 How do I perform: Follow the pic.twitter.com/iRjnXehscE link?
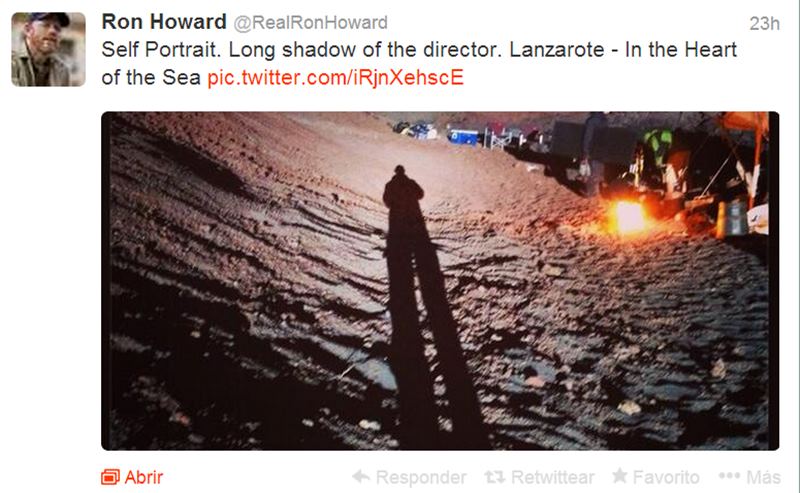pos(335,78)
